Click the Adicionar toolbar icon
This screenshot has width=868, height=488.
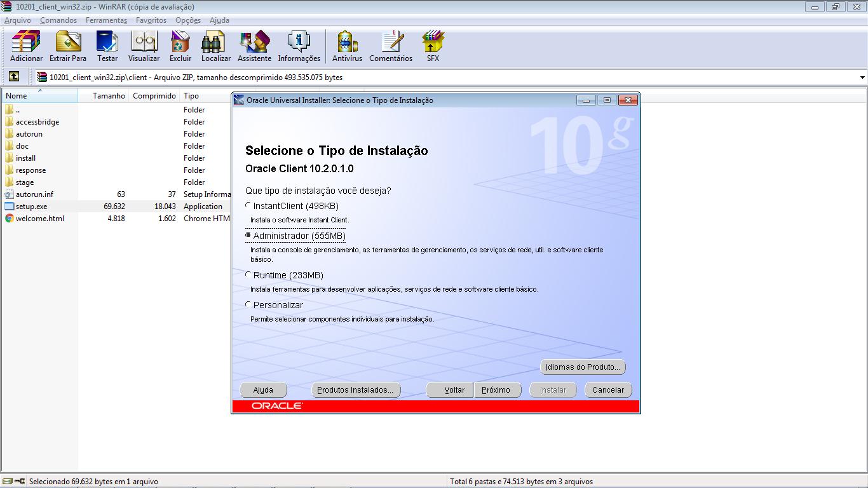click(25, 46)
